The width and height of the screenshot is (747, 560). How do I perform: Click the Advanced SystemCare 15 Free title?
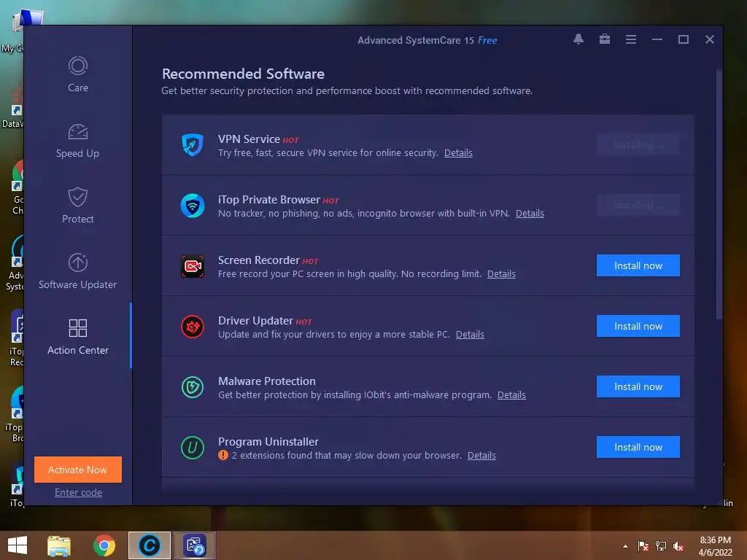pyautogui.click(x=427, y=40)
